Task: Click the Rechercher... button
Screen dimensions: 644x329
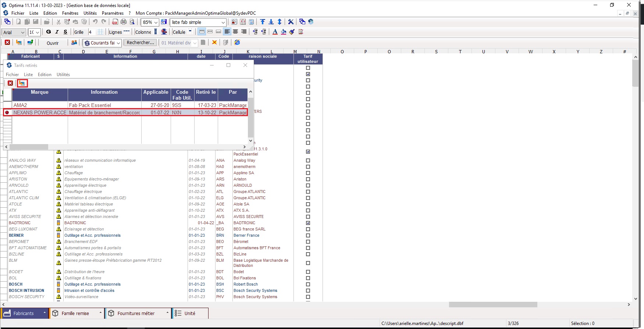Action: coord(140,43)
